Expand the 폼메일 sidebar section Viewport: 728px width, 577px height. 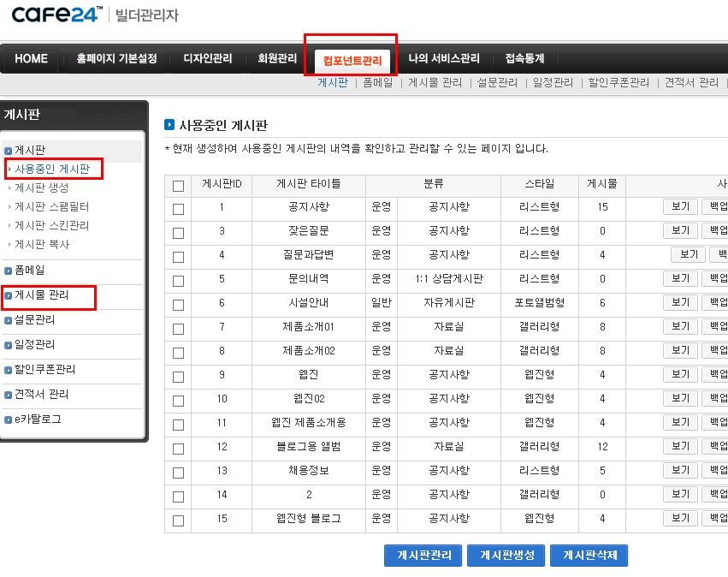click(x=29, y=270)
